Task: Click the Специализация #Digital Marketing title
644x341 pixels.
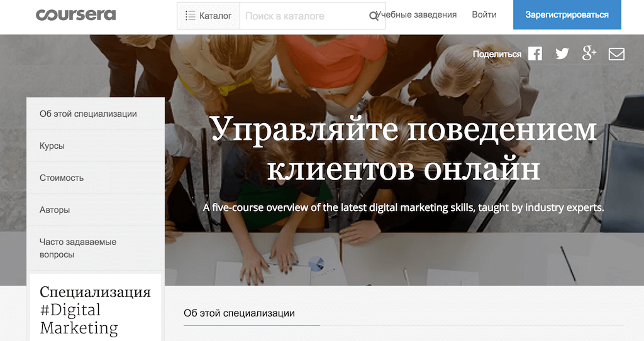Action: tap(95, 310)
